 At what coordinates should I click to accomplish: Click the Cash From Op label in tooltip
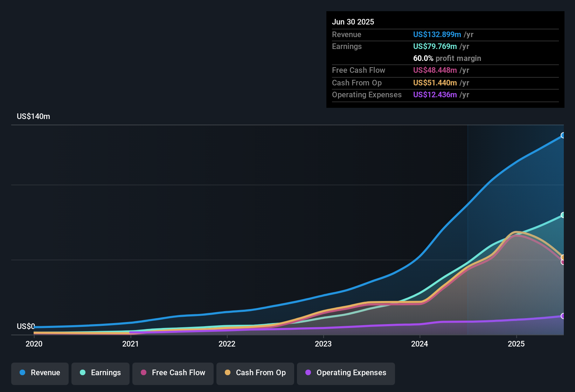[357, 83]
